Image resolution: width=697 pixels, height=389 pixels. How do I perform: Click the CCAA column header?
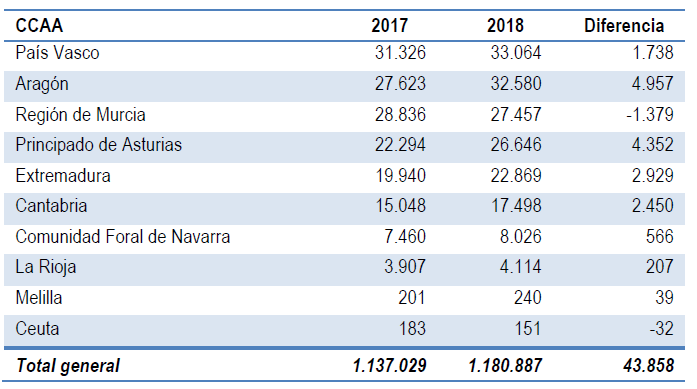point(39,26)
